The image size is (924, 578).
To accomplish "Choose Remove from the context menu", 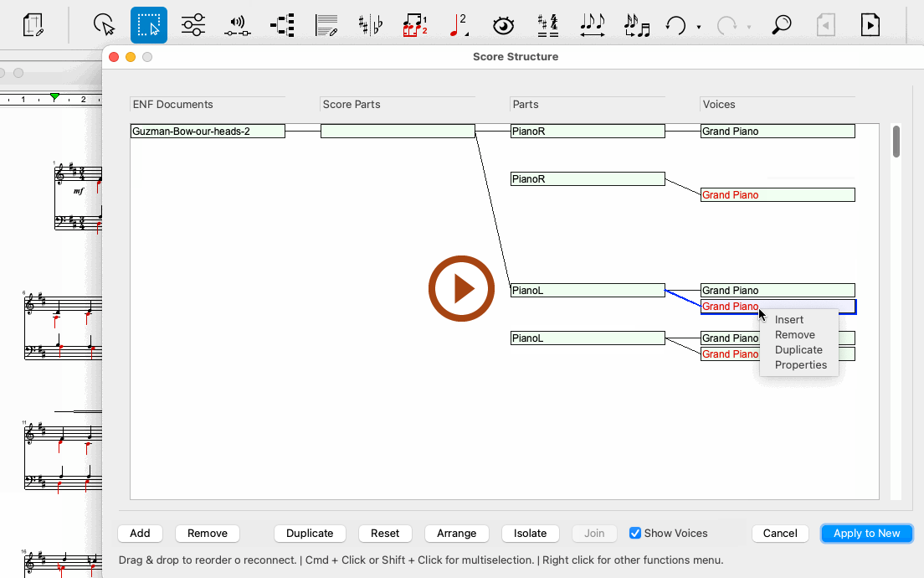I will (794, 335).
